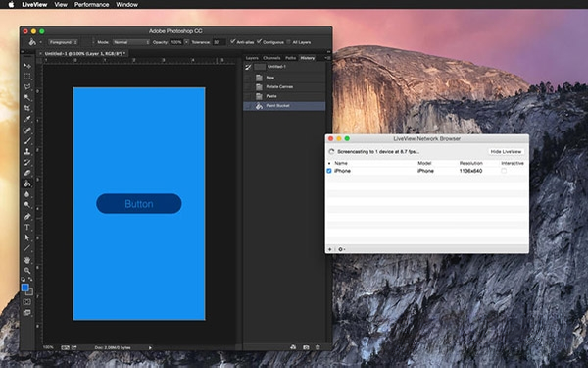
Task: Open the Window menu
Action: pos(126,5)
